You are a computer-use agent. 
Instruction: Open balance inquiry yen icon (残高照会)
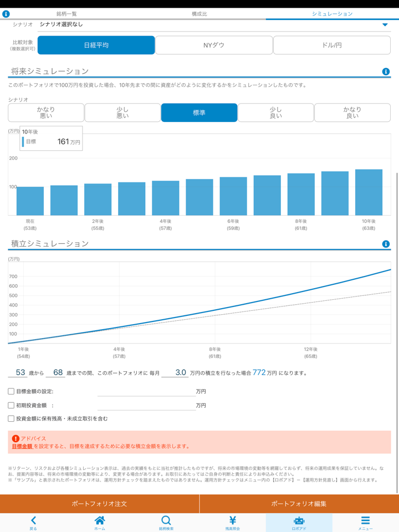(233, 520)
